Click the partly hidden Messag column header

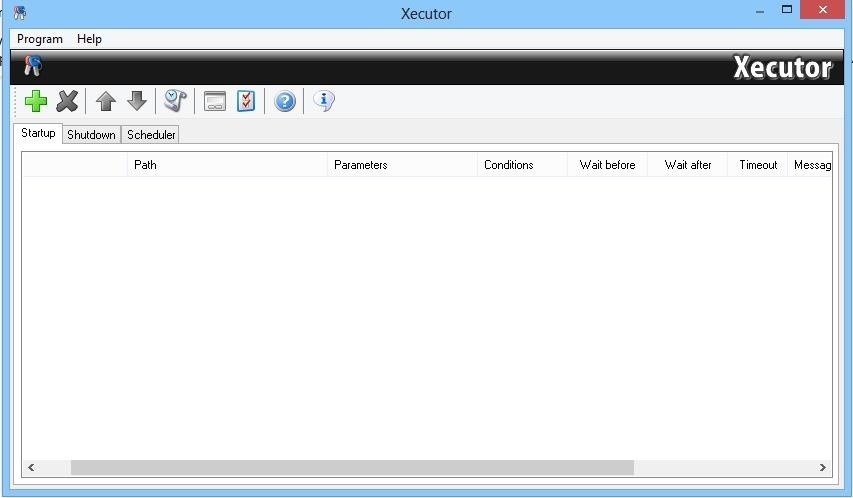(x=809, y=165)
